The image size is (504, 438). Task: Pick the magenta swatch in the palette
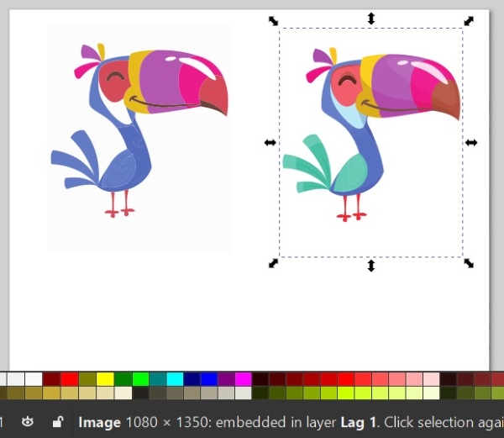pyautogui.click(x=244, y=379)
